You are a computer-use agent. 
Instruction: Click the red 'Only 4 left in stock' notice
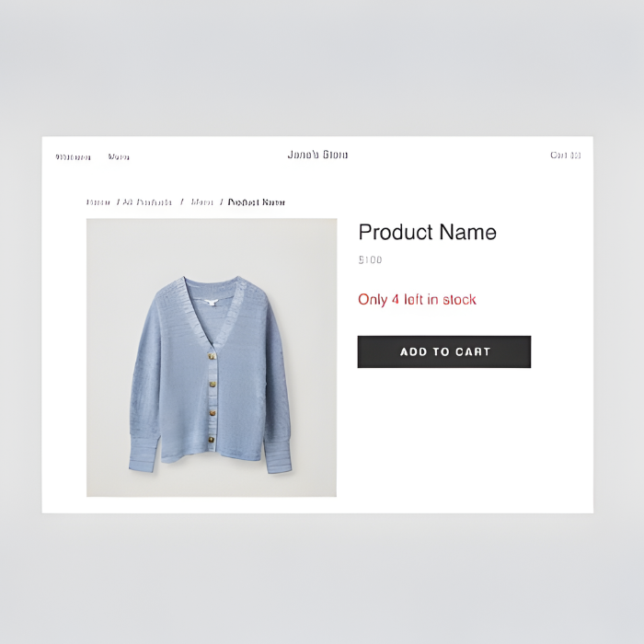click(417, 299)
